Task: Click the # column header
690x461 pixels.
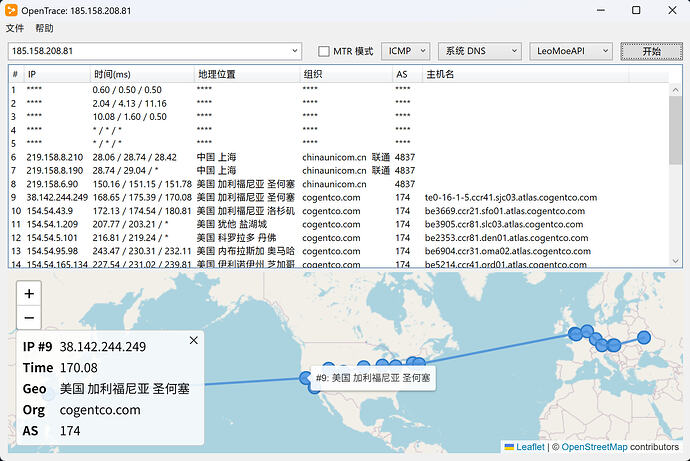Action: 16,74
